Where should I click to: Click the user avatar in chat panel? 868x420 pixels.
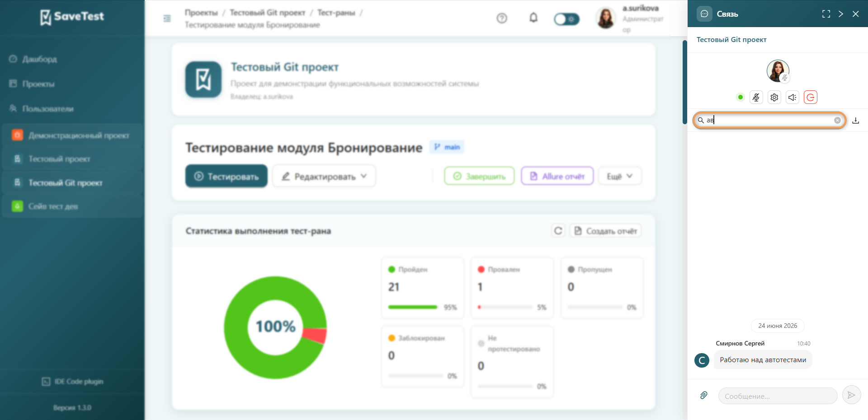pyautogui.click(x=778, y=71)
